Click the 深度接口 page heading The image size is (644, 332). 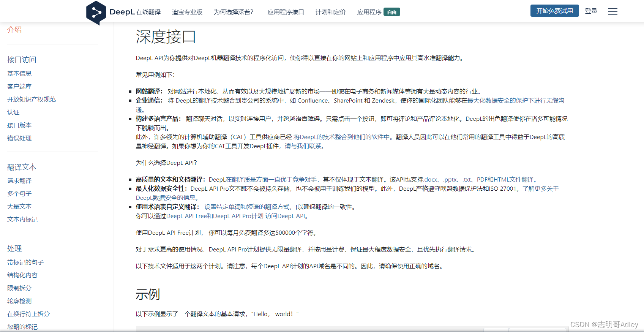[166, 37]
